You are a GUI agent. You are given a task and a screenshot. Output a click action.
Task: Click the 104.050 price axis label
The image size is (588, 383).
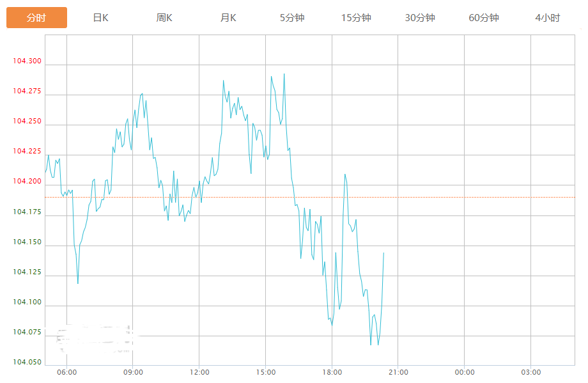coord(27,363)
